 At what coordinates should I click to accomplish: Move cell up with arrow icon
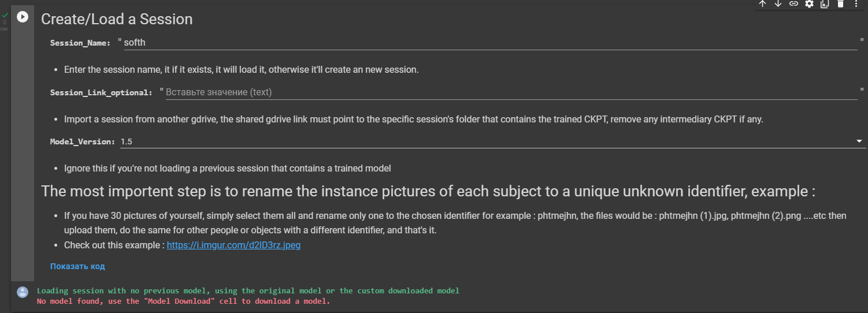click(x=762, y=3)
